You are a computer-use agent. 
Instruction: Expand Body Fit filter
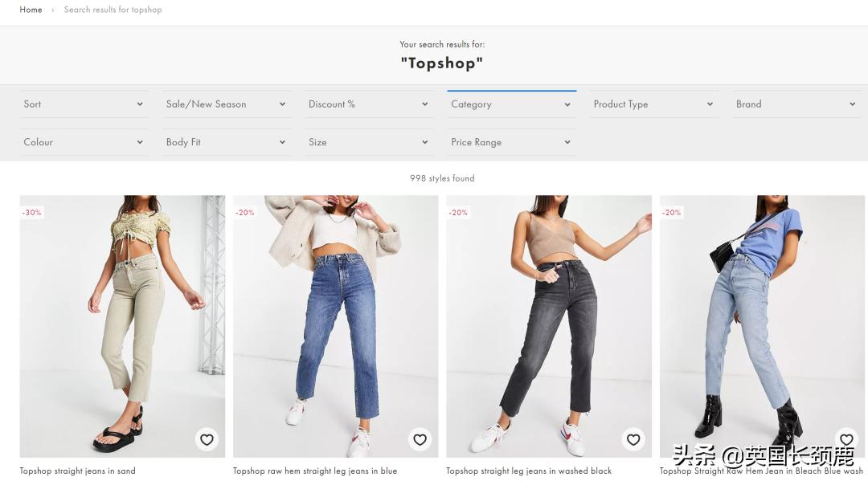(227, 142)
